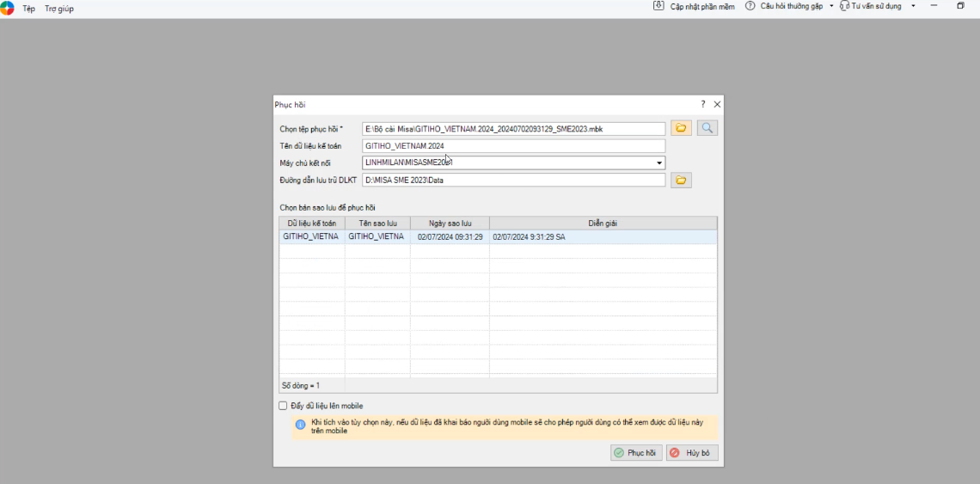Expand the Tư vấn sử dụng dropdown arrow
The height and width of the screenshot is (484, 980).
pyautogui.click(x=913, y=6)
